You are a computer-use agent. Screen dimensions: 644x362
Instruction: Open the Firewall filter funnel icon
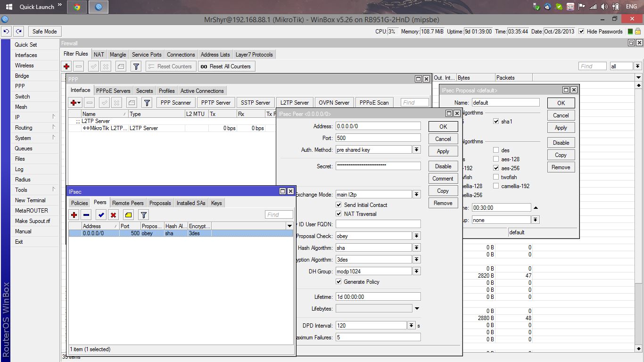[x=136, y=66]
